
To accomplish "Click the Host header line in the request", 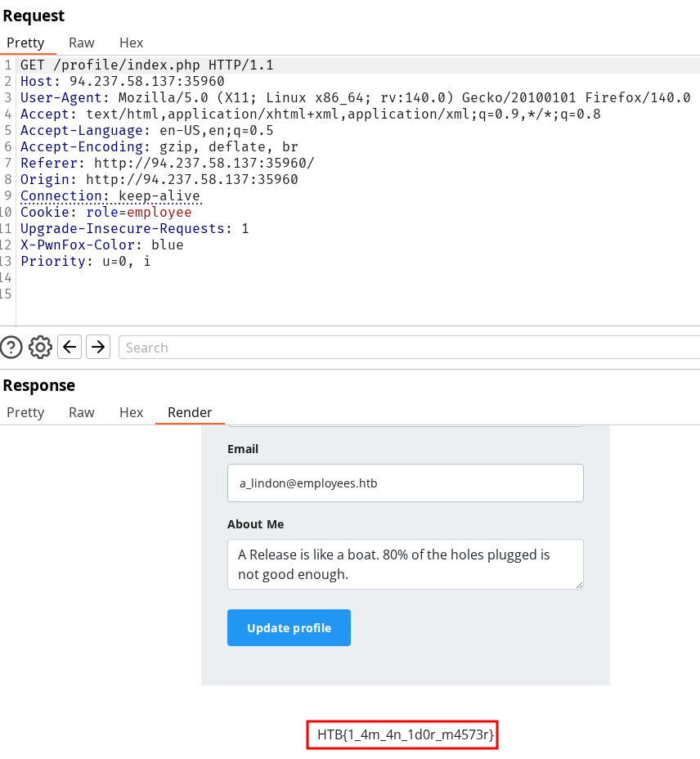I will (123, 82).
